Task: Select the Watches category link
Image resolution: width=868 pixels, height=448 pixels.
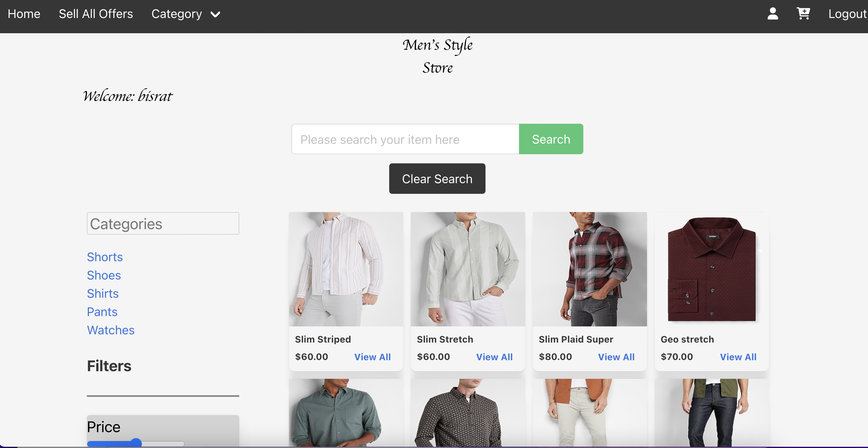Action: coord(111,330)
